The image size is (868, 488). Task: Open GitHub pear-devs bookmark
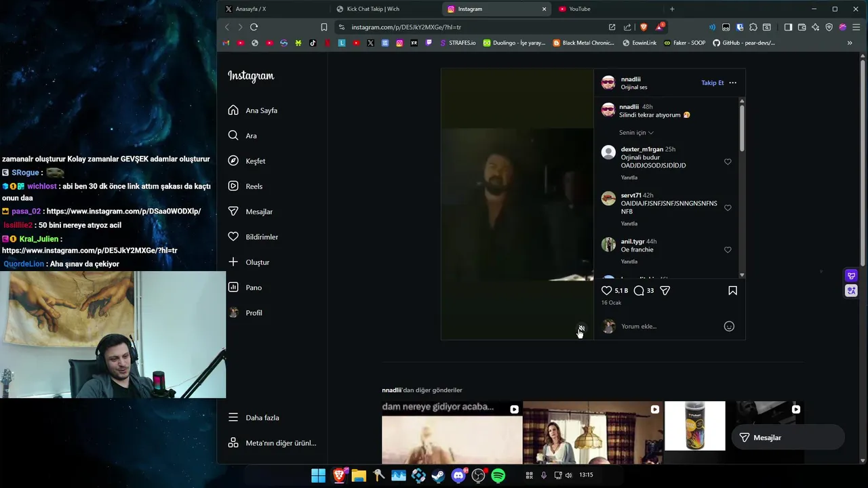tap(743, 43)
